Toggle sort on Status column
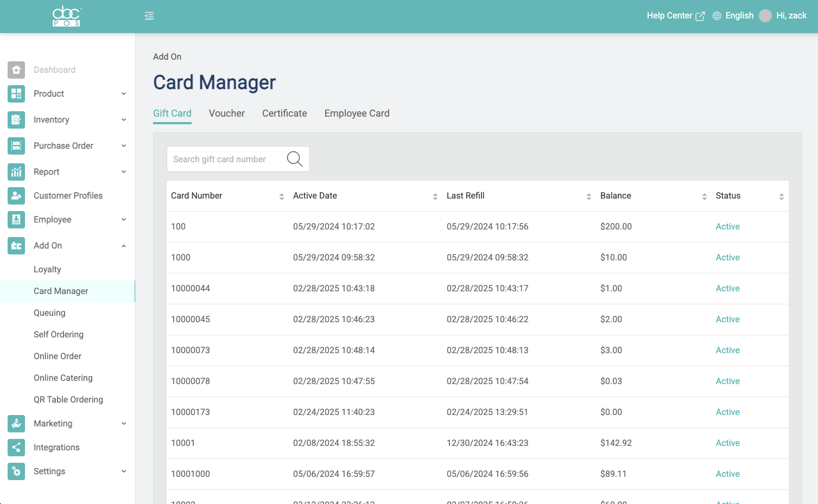The width and height of the screenshot is (818, 504). 781,196
